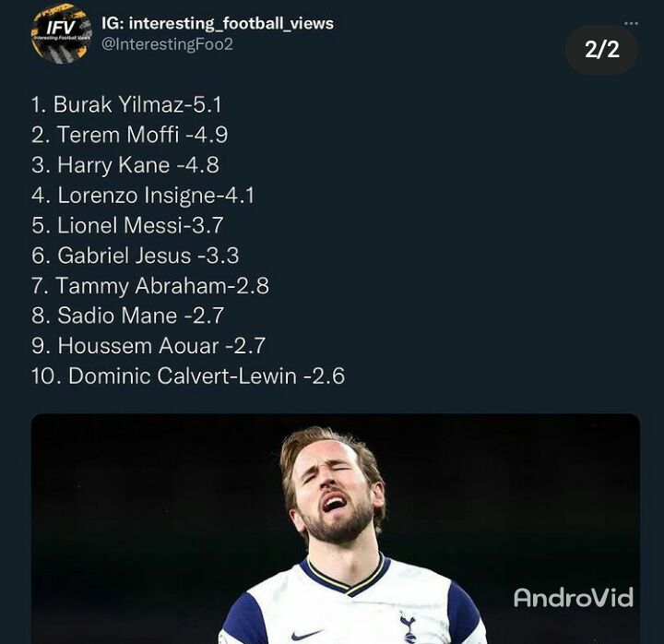664x644 pixels.
Task: Tap the 2/2 image counter badge
Action: pyautogui.click(x=601, y=50)
